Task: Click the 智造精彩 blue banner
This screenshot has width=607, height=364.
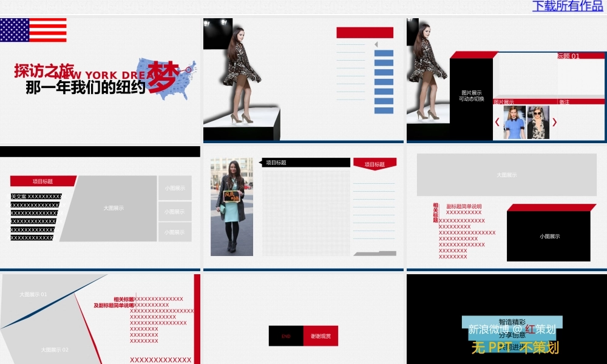Action: pos(513,320)
